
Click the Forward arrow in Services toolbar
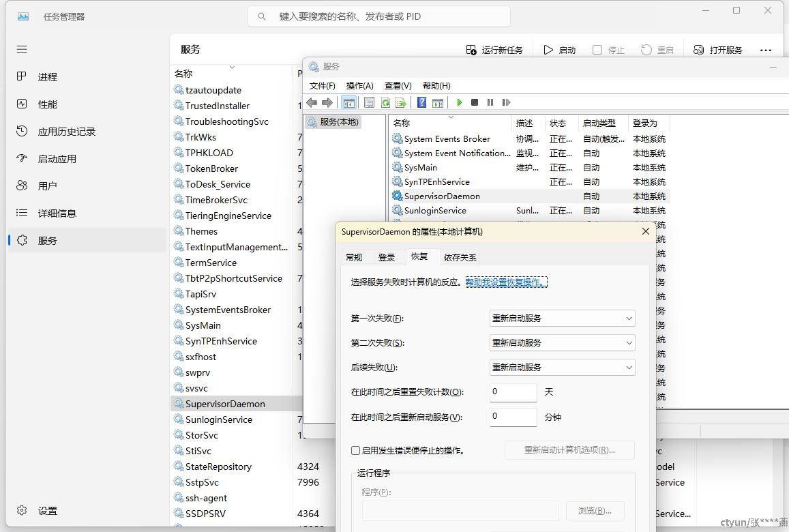click(x=327, y=103)
